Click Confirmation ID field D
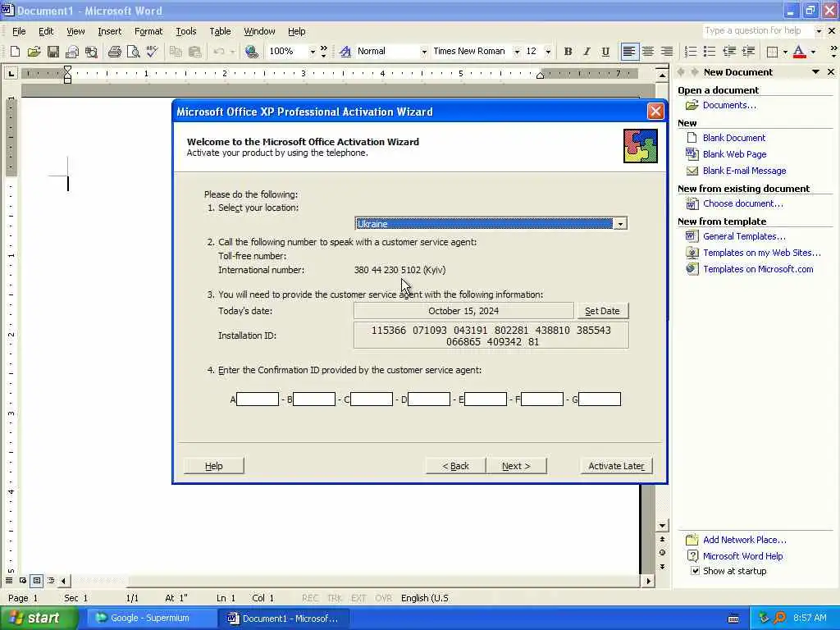The image size is (840, 630). click(428, 399)
